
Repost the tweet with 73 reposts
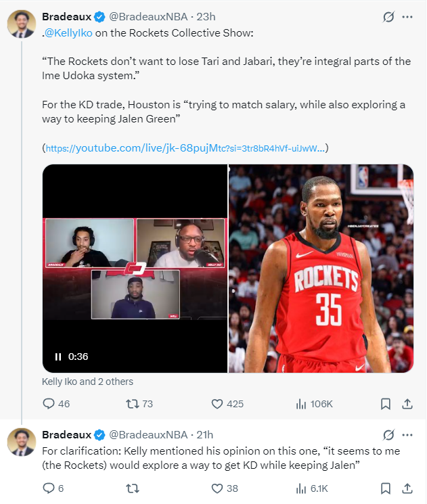(133, 404)
